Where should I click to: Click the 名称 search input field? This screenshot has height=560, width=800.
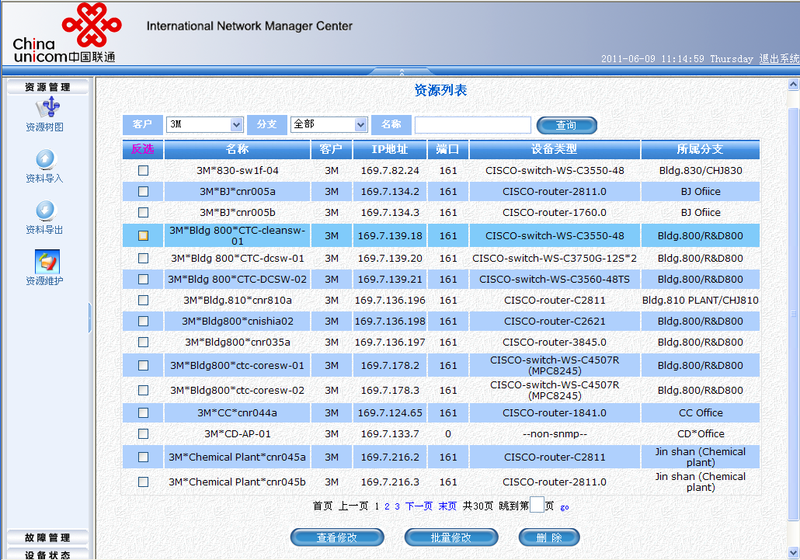pyautogui.click(x=472, y=125)
